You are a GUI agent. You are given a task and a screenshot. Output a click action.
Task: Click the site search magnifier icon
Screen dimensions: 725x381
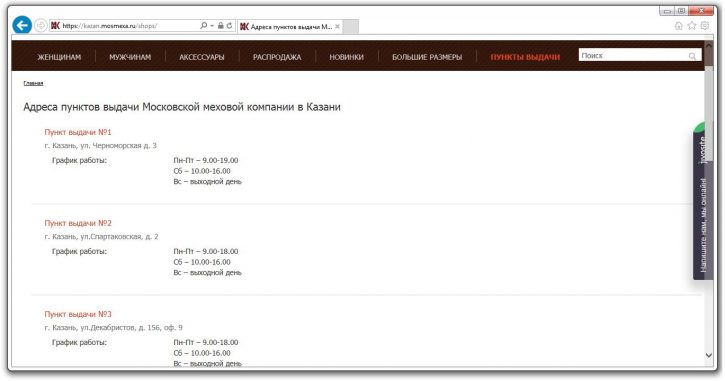692,56
